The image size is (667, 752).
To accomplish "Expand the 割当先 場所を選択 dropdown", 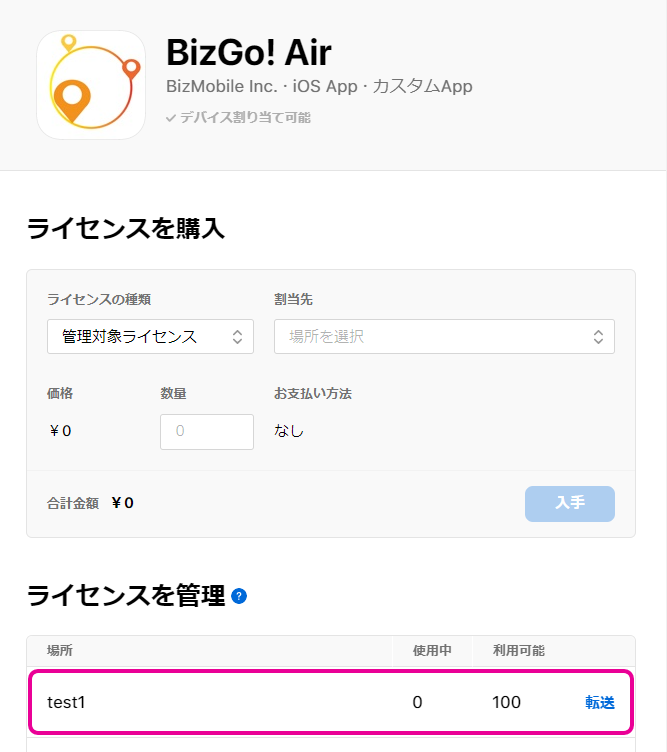I will pyautogui.click(x=444, y=337).
